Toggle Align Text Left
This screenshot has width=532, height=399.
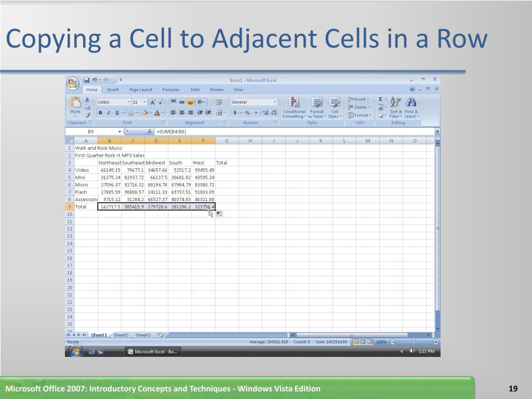[x=174, y=113]
